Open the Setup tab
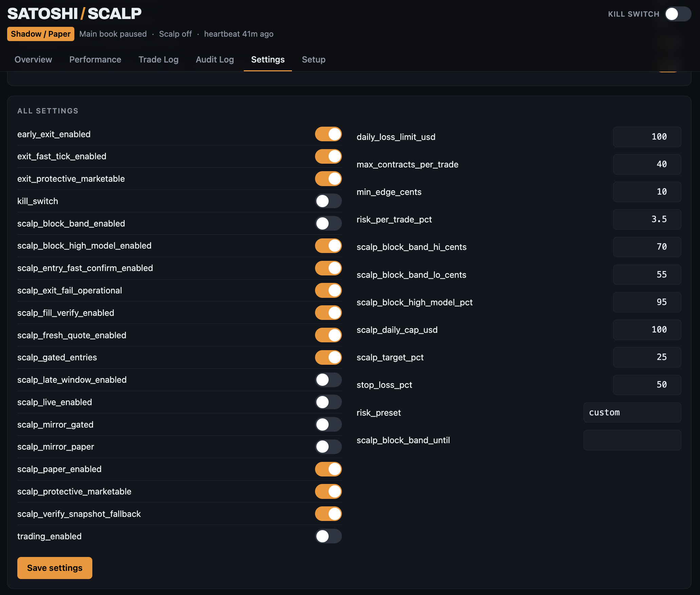Image resolution: width=700 pixels, height=595 pixels. [314, 59]
